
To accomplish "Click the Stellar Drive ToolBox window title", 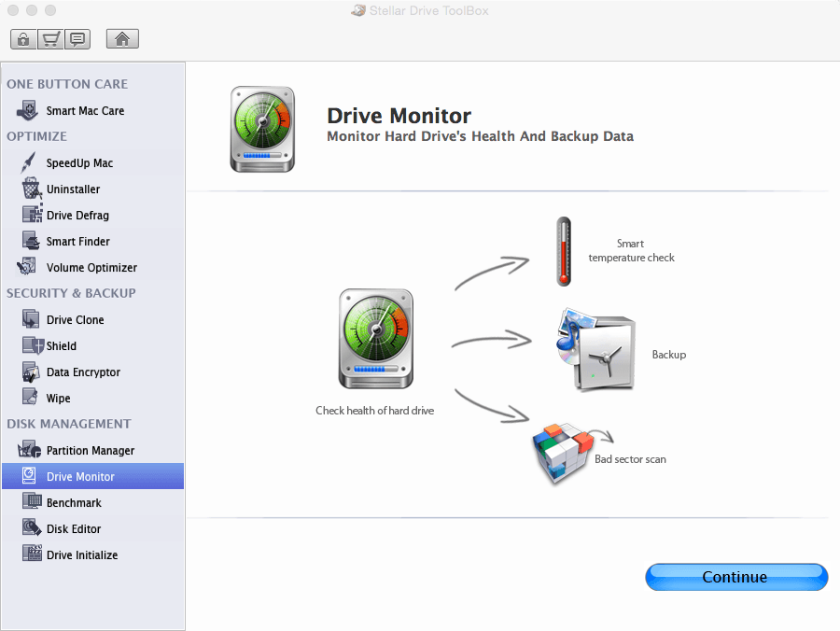I will coord(428,10).
